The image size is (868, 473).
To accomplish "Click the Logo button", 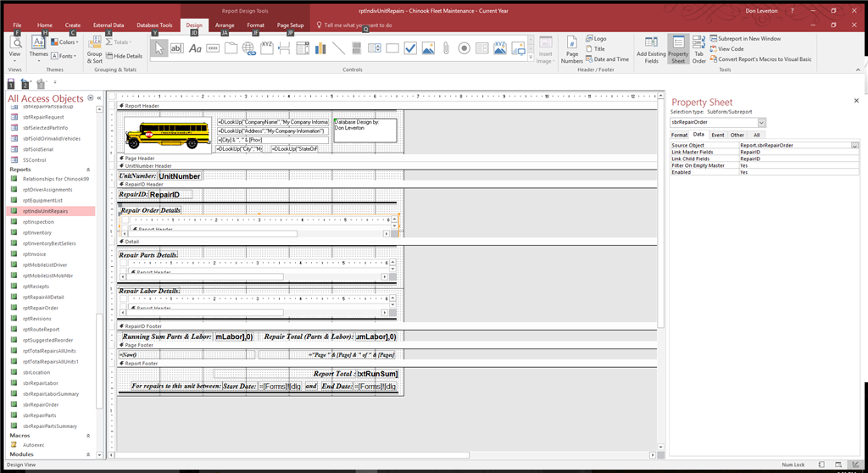I will [x=596, y=39].
